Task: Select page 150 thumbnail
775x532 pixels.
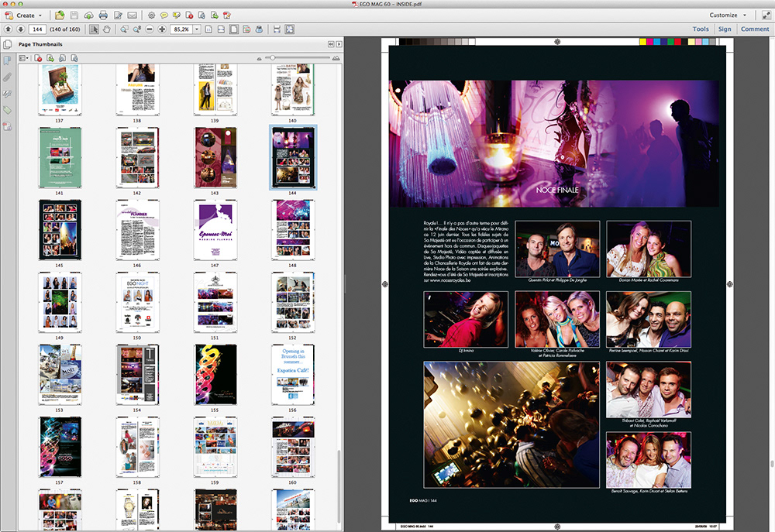Action: pyautogui.click(x=138, y=302)
